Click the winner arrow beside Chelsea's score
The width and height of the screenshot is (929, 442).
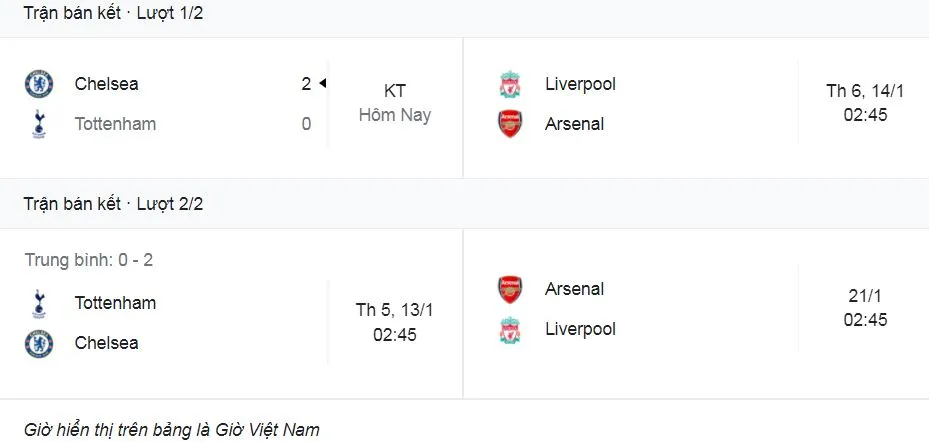(x=323, y=84)
